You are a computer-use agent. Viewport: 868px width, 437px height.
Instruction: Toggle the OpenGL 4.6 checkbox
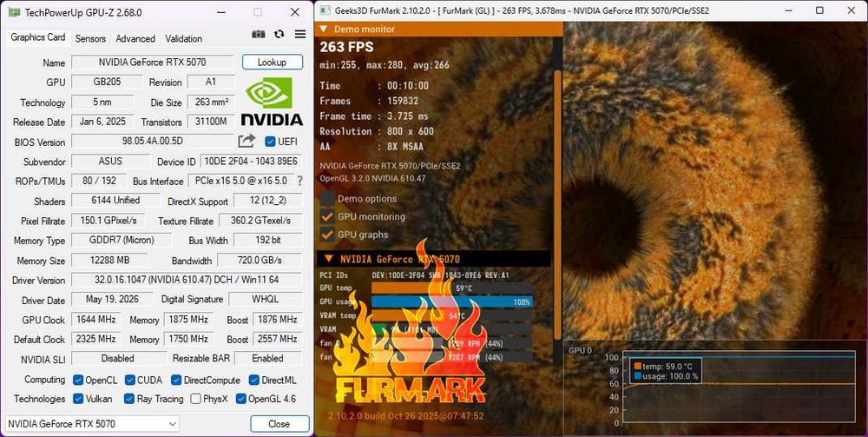point(240,399)
